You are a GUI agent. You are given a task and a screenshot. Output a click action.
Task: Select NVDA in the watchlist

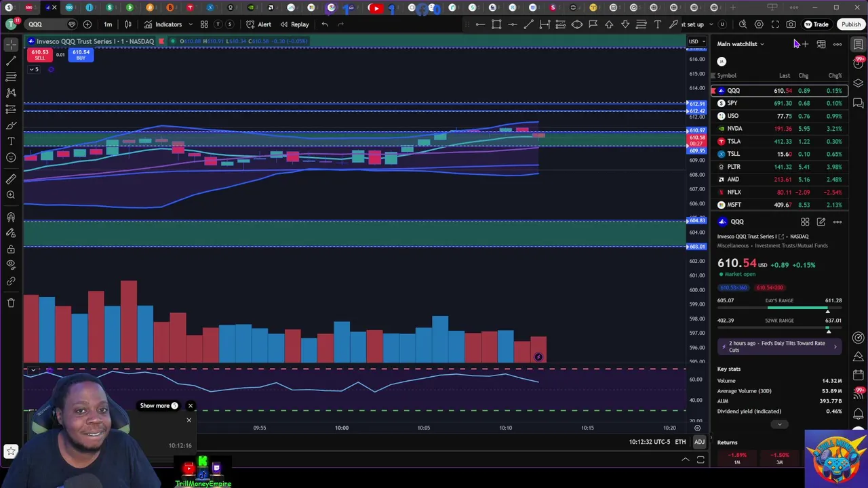[x=779, y=128]
